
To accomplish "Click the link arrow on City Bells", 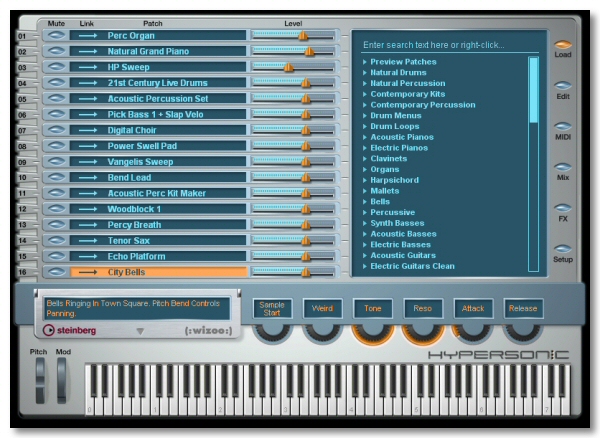I will pos(88,272).
